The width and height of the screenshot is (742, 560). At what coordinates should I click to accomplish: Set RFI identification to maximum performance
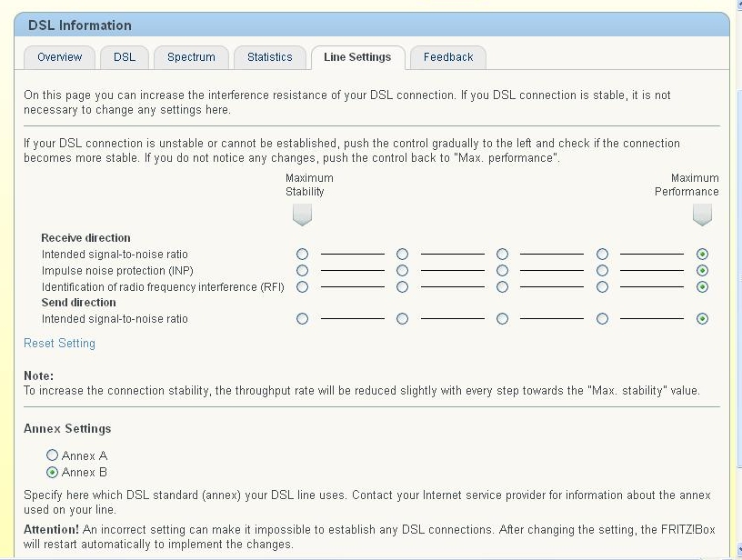click(x=702, y=287)
